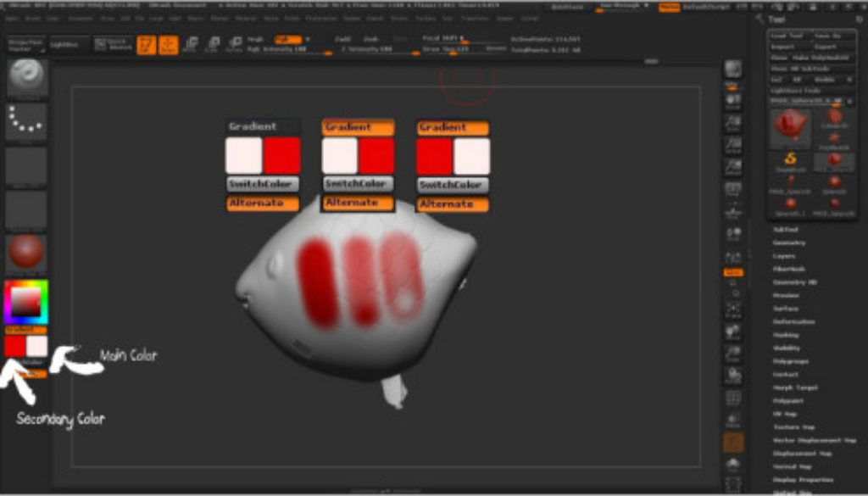
Task: Expand the Geometry subpalette in Tool panel
Action: coord(790,243)
